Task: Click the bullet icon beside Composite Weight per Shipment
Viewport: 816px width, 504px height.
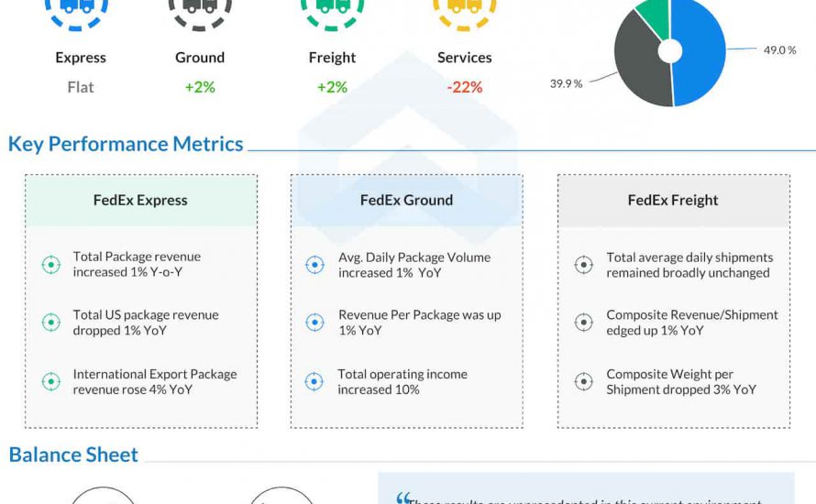Action: (x=583, y=382)
